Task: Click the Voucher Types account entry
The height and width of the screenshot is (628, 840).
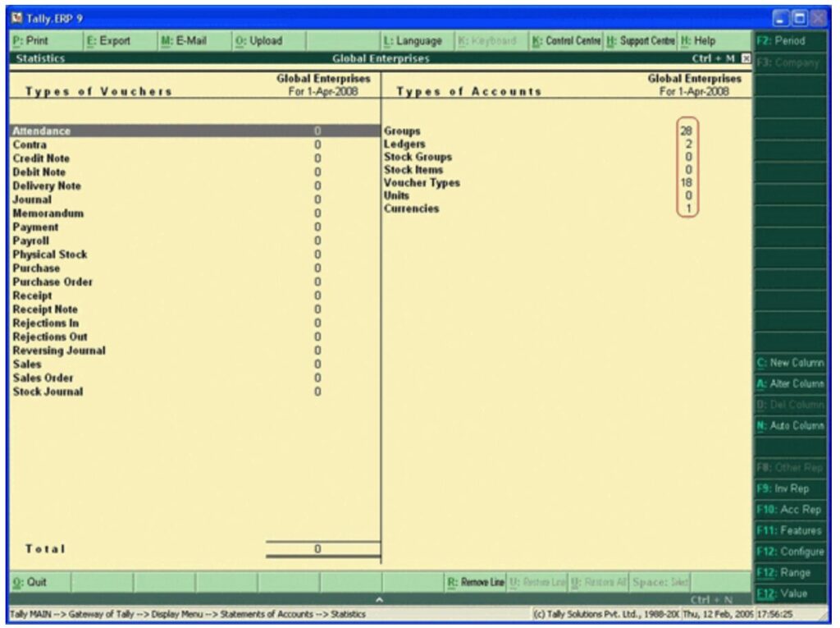Action: click(422, 182)
